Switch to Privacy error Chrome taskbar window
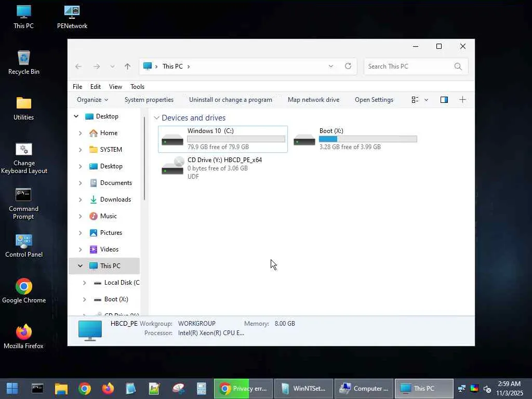The height and width of the screenshot is (399, 532). [x=243, y=389]
